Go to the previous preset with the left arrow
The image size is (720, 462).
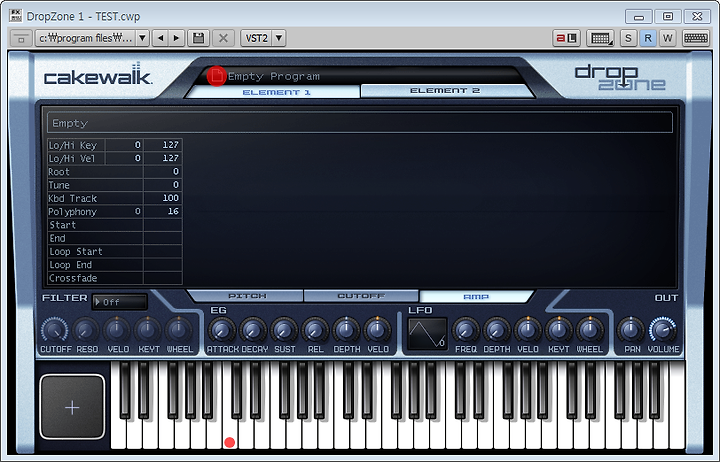pyautogui.click(x=160, y=38)
